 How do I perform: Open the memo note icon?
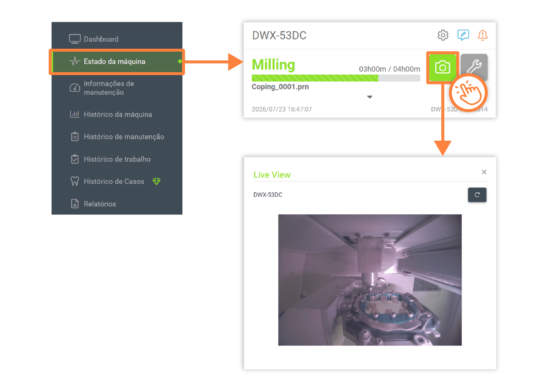pos(463,35)
